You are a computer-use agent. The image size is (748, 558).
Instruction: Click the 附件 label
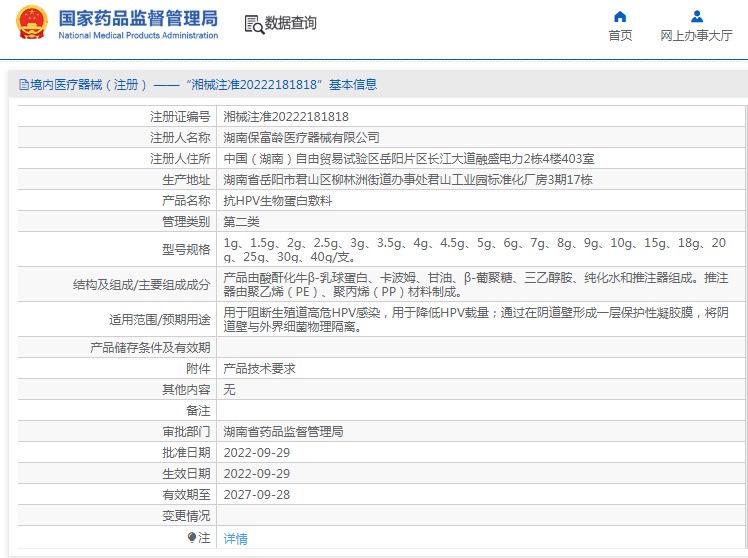tap(198, 369)
